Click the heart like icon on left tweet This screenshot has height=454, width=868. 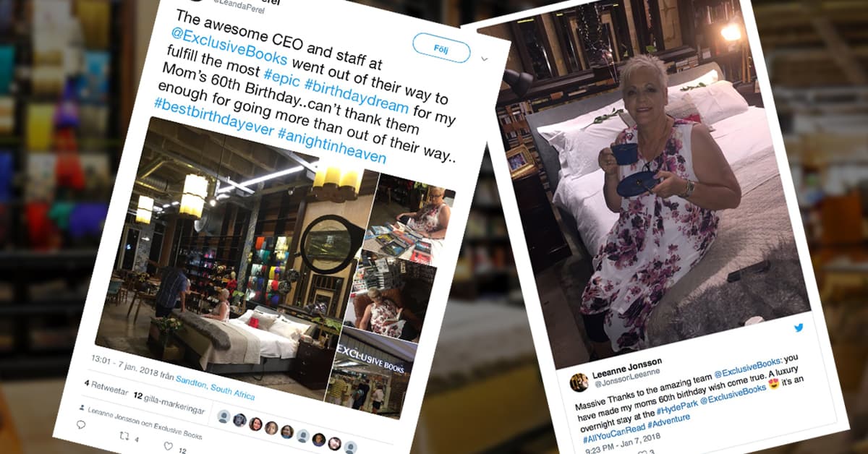(x=168, y=446)
